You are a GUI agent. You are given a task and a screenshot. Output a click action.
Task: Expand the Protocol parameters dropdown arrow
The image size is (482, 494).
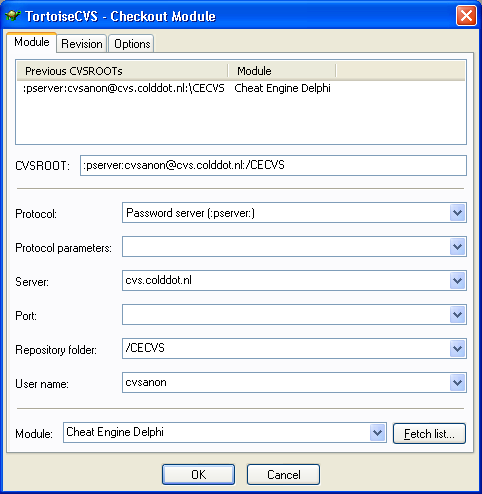click(x=457, y=247)
